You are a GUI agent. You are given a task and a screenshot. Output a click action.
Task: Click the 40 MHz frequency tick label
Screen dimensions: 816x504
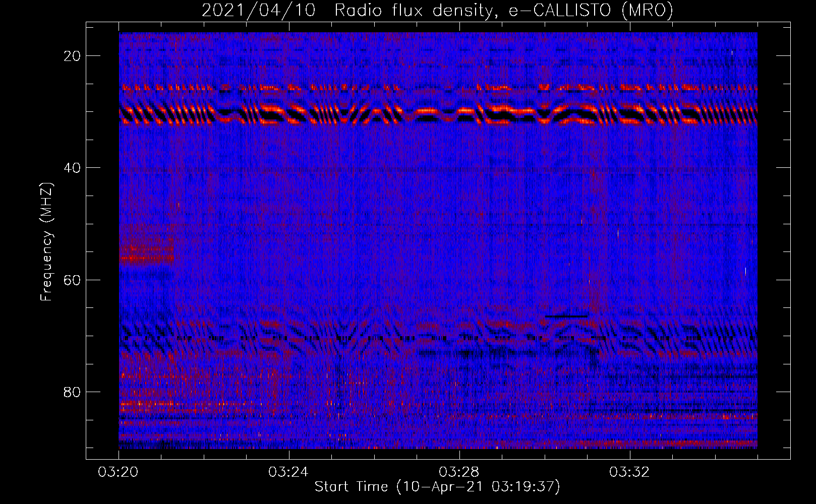click(x=72, y=168)
